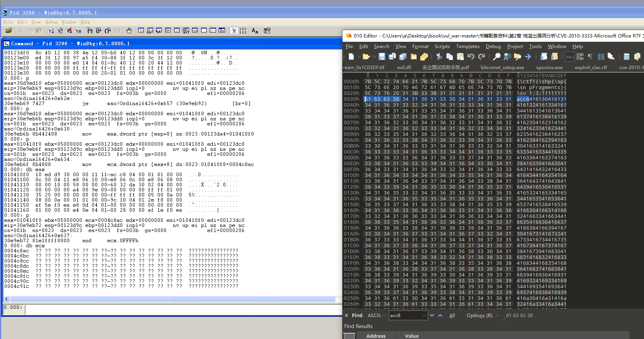644x339 pixels.
Task: Expand search history dropdown in Find field
Action: pos(424,316)
